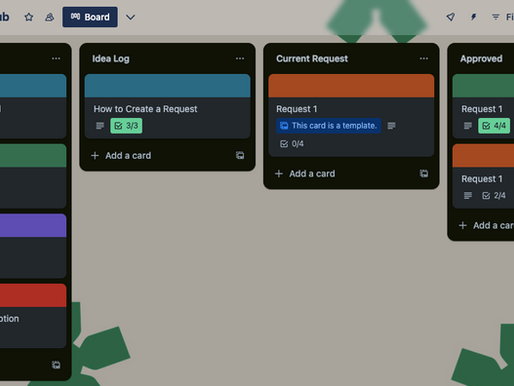Open Idea Log list actions menu

point(240,59)
